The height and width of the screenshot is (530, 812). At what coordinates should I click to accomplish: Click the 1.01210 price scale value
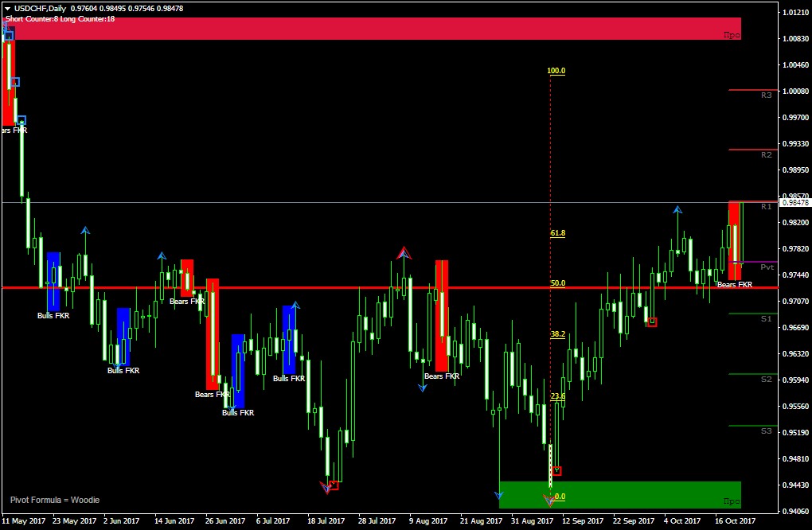pos(795,13)
